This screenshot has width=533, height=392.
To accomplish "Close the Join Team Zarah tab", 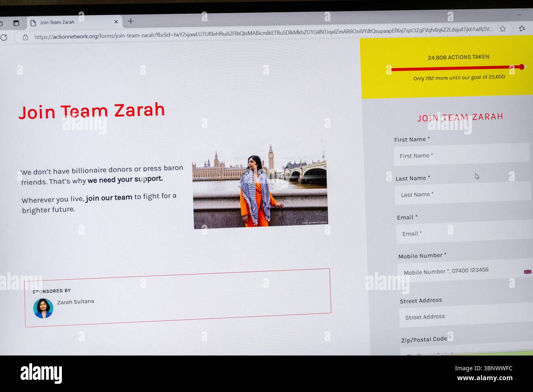I will (x=116, y=22).
